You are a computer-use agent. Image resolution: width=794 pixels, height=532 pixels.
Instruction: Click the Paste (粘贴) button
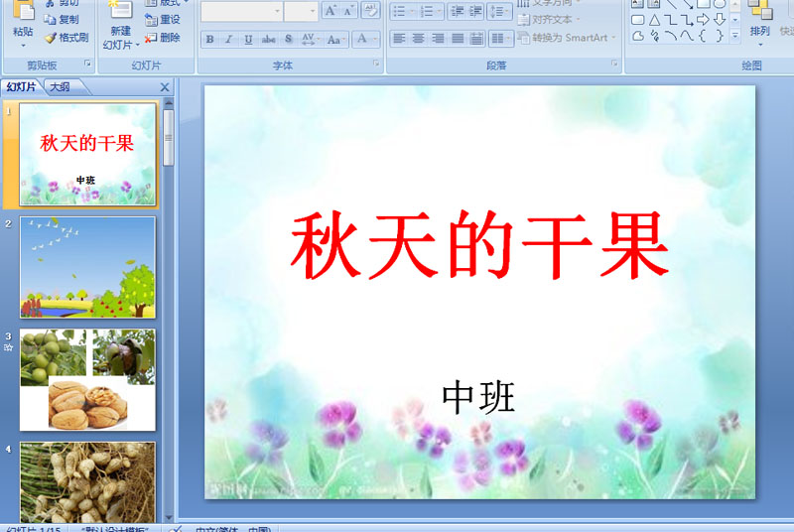coord(22,23)
